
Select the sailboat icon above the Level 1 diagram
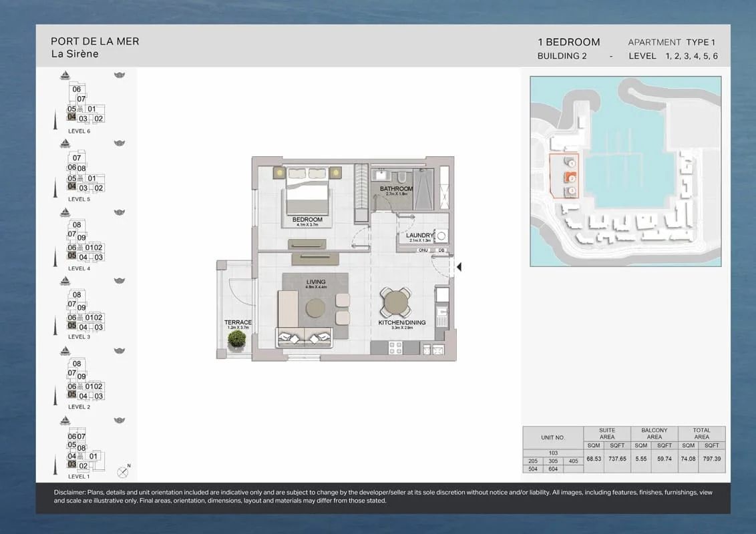click(x=65, y=419)
